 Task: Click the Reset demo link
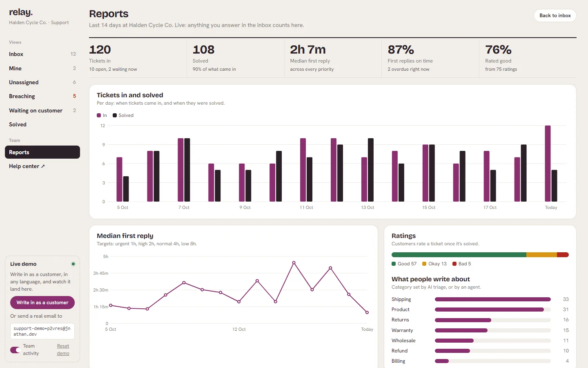(63, 350)
